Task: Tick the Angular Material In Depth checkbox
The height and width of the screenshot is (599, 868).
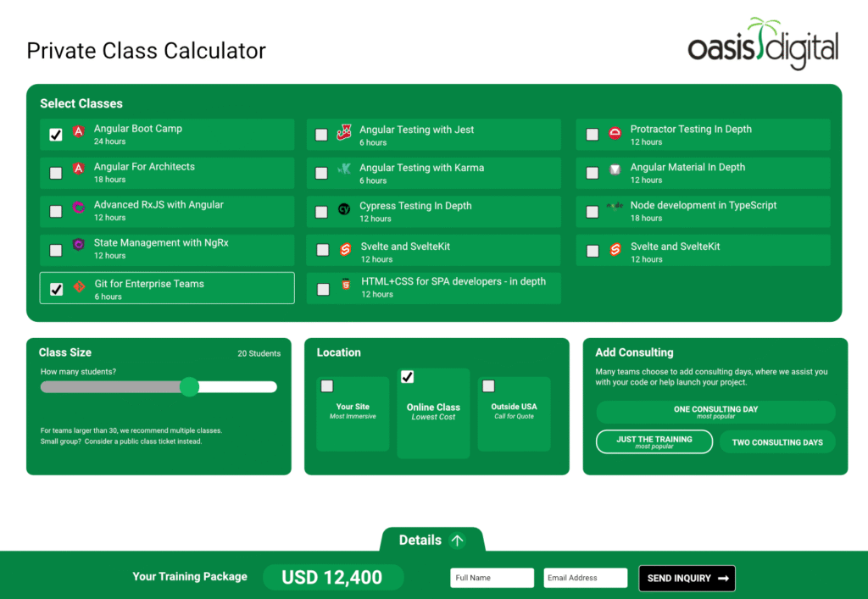Action: (x=593, y=173)
